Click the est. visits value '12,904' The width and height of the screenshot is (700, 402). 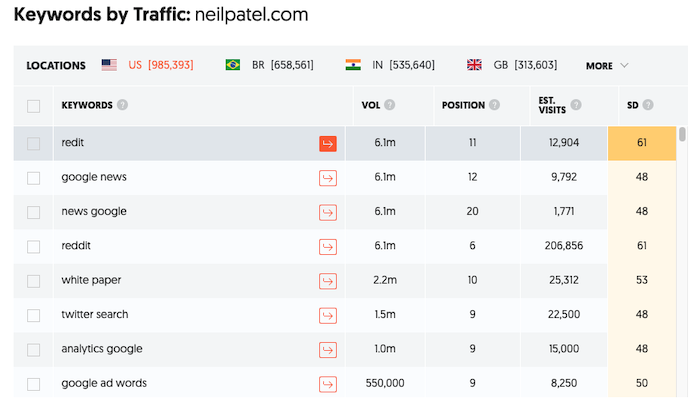[x=564, y=143]
